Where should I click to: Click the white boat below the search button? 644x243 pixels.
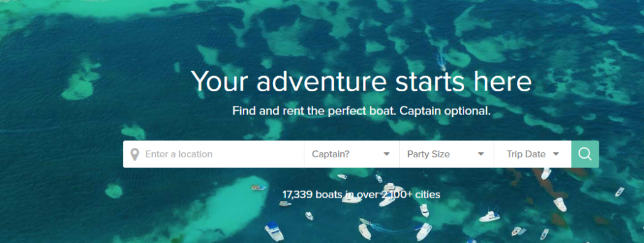pyautogui.click(x=546, y=173)
